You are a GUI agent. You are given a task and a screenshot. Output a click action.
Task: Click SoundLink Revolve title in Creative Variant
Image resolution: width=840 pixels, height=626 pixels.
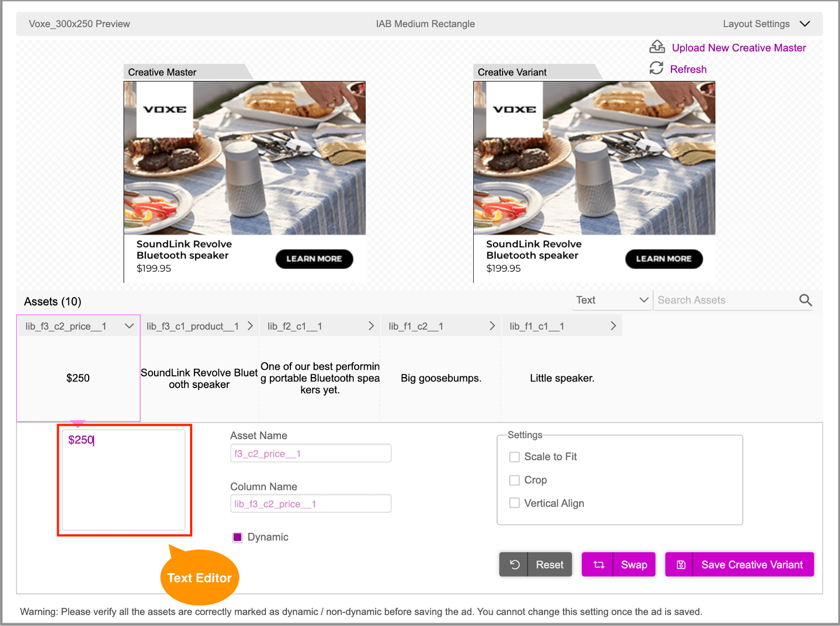pos(534,250)
